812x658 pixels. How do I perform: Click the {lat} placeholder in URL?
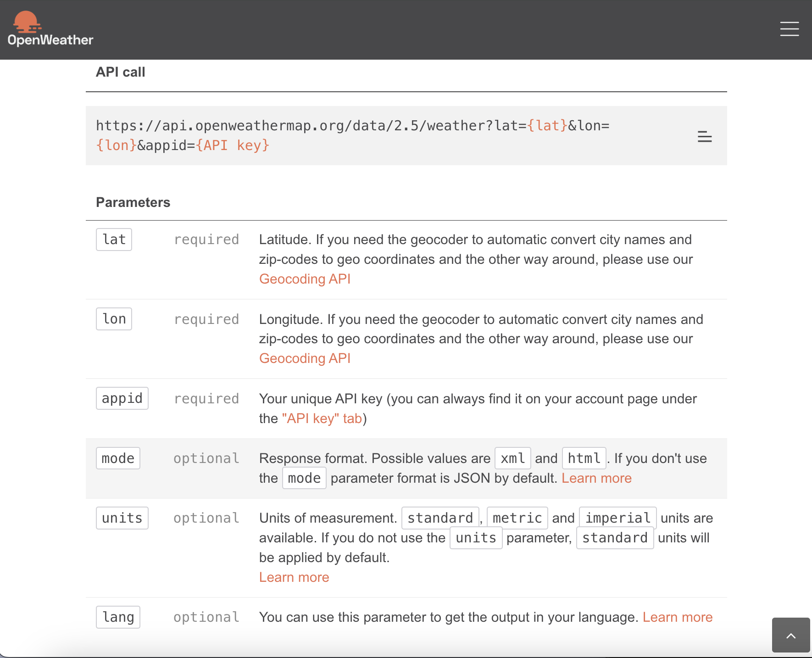tap(547, 126)
